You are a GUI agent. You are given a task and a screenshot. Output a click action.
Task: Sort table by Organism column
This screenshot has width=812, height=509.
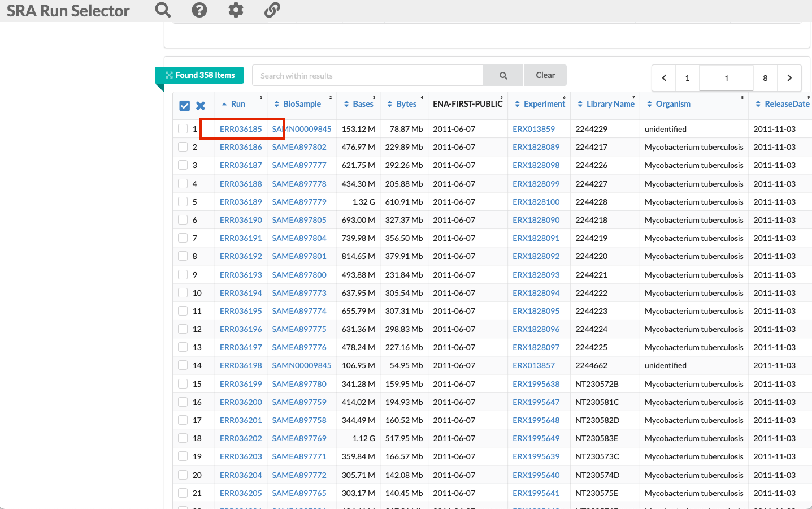coord(672,104)
